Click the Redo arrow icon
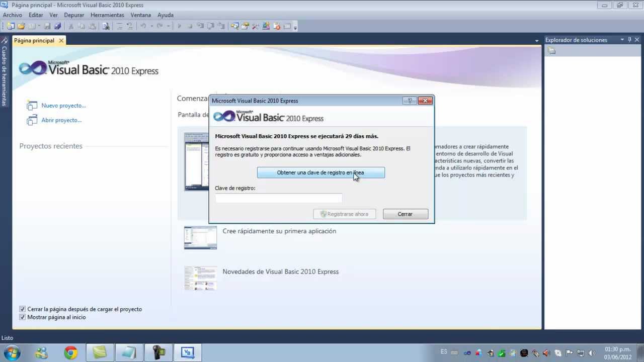The height and width of the screenshot is (362, 644). pyautogui.click(x=159, y=26)
